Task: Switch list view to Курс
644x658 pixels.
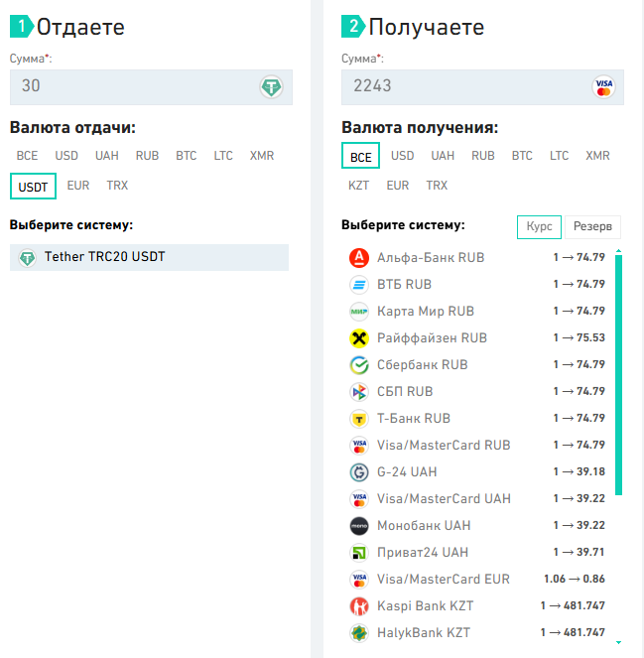Action: [539, 227]
